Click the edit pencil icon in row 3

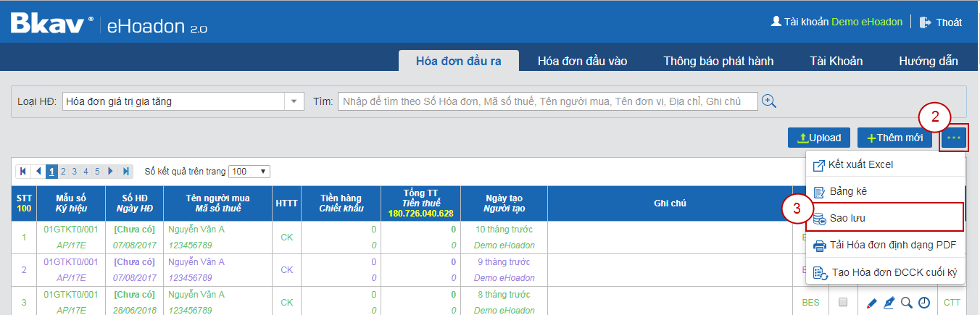tap(872, 303)
